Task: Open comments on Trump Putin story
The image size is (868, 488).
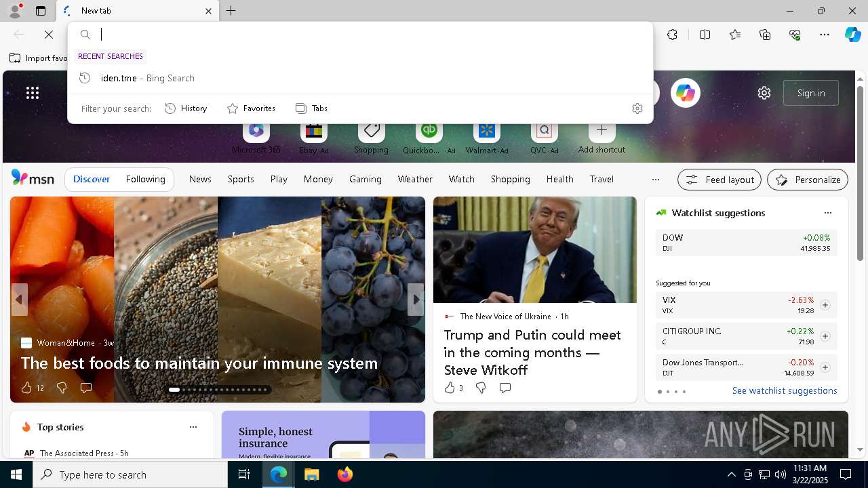Action: click(505, 388)
